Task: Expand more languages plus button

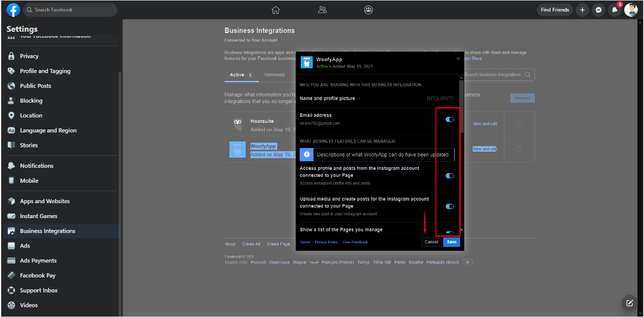Action: (x=468, y=262)
